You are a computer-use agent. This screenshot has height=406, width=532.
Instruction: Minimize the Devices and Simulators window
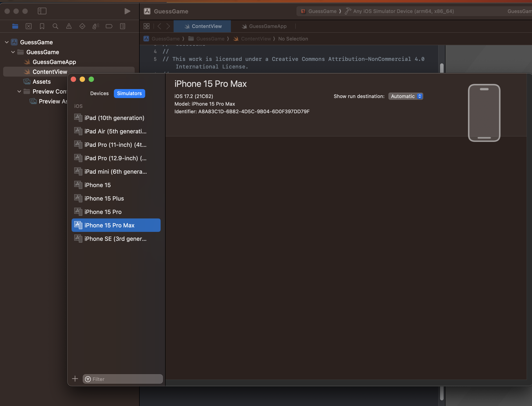(x=82, y=79)
